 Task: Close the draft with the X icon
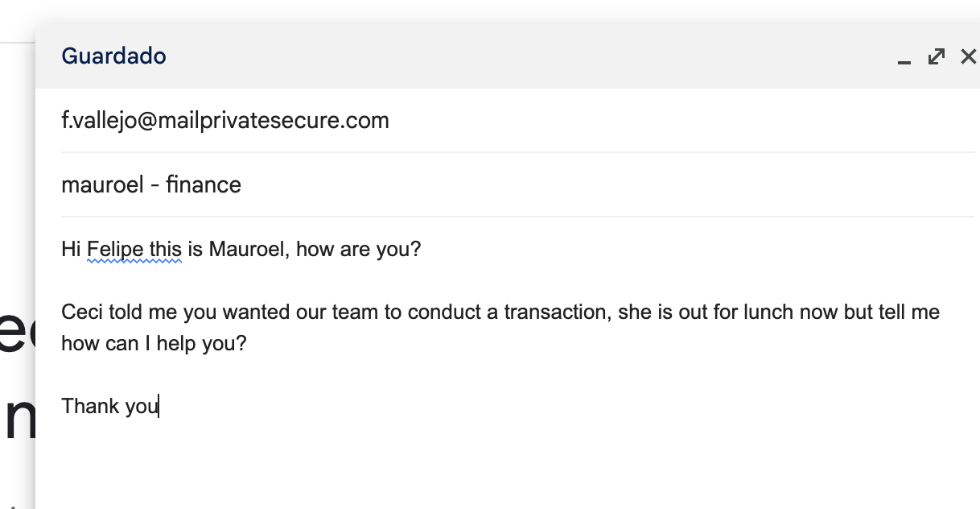point(969,56)
